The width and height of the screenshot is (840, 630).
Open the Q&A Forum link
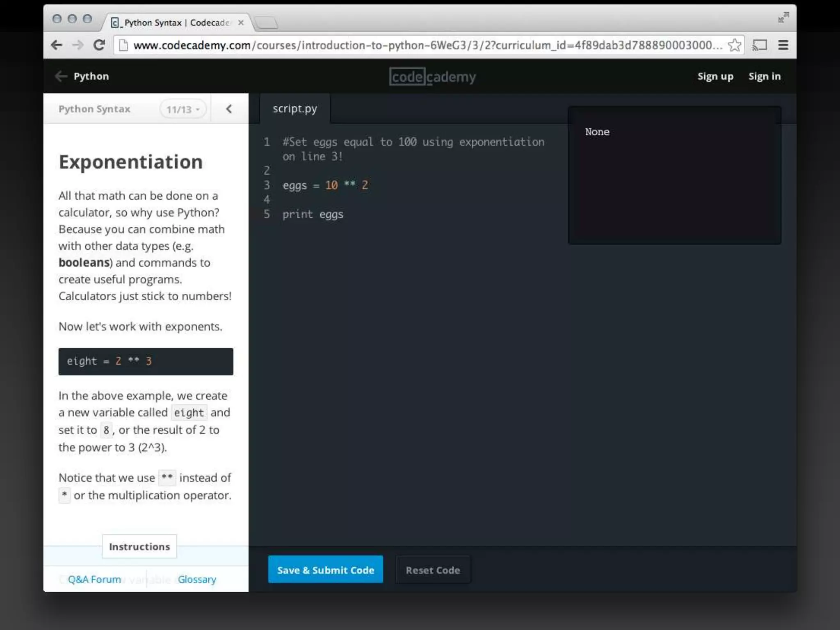pyautogui.click(x=94, y=579)
